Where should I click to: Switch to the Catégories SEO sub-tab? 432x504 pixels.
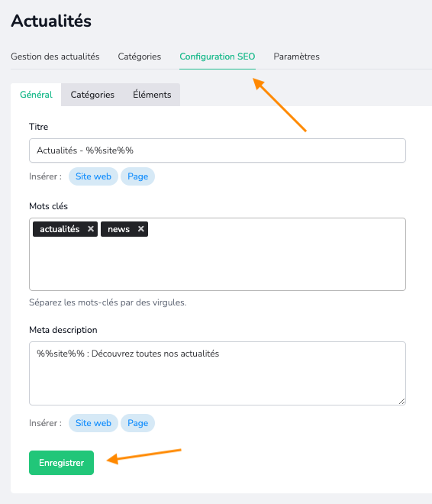point(92,95)
